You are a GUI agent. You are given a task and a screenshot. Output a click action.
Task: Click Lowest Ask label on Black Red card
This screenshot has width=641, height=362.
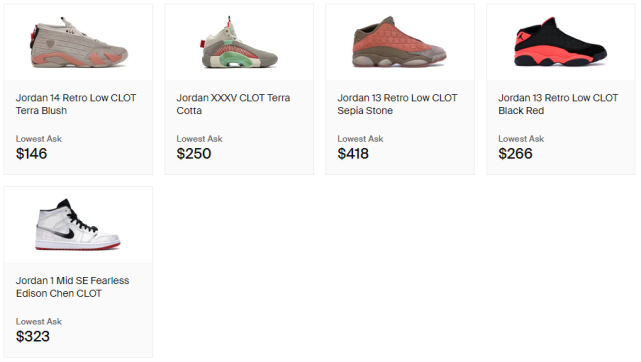(x=521, y=139)
